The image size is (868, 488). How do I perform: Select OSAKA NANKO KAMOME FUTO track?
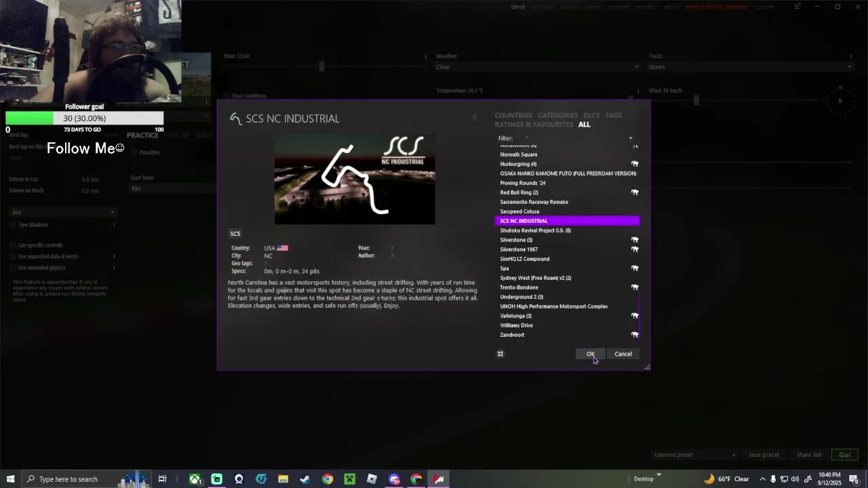point(568,174)
